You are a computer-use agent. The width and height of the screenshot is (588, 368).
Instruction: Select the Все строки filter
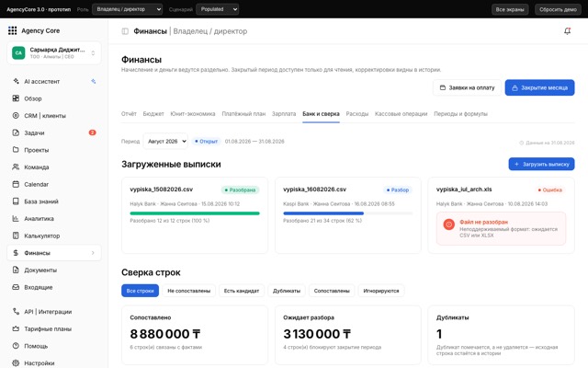click(x=140, y=291)
